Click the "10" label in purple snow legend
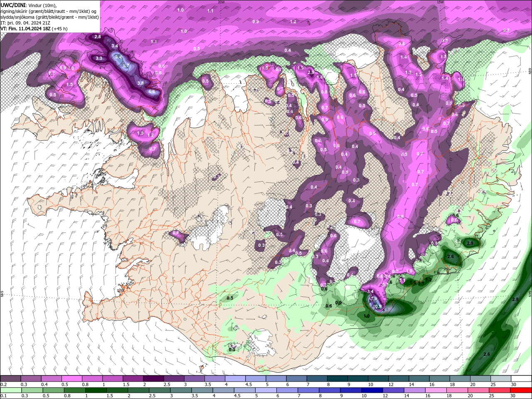This screenshot has height=399, width=532. (370, 384)
